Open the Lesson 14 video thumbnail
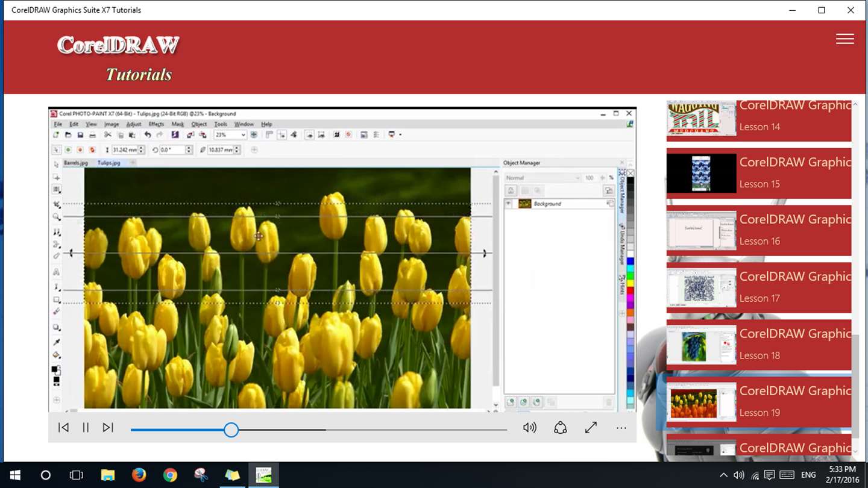This screenshot has width=868, height=488. [x=702, y=118]
